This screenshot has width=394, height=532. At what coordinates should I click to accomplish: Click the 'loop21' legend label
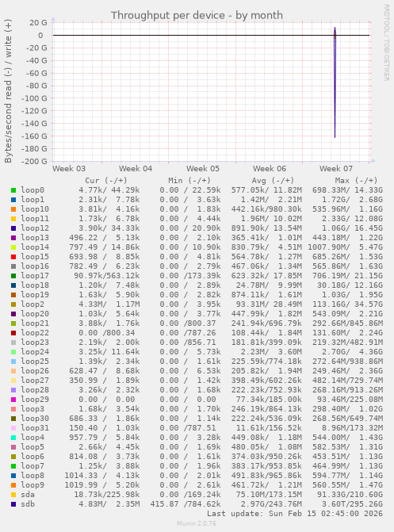(x=35, y=323)
